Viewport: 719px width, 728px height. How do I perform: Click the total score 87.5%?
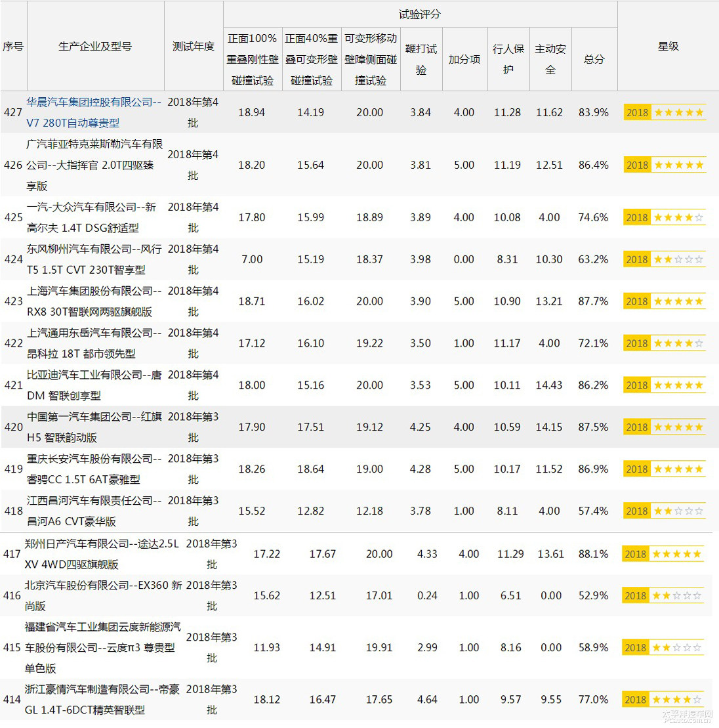pos(593,427)
